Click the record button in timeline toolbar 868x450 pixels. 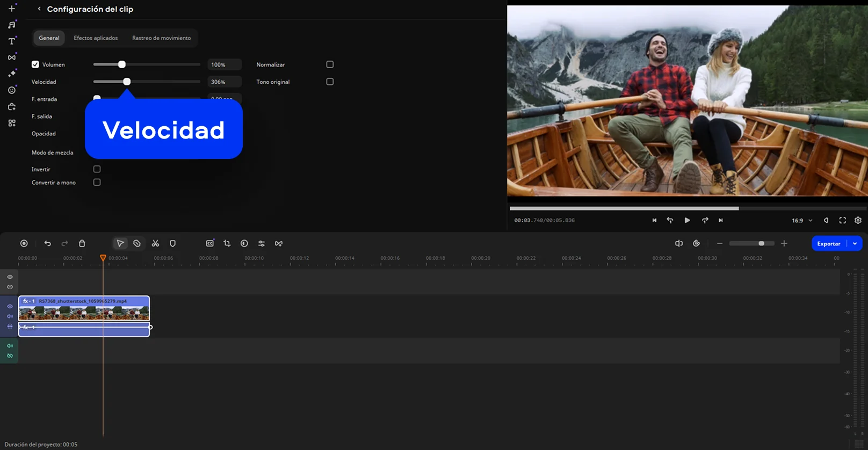24,243
